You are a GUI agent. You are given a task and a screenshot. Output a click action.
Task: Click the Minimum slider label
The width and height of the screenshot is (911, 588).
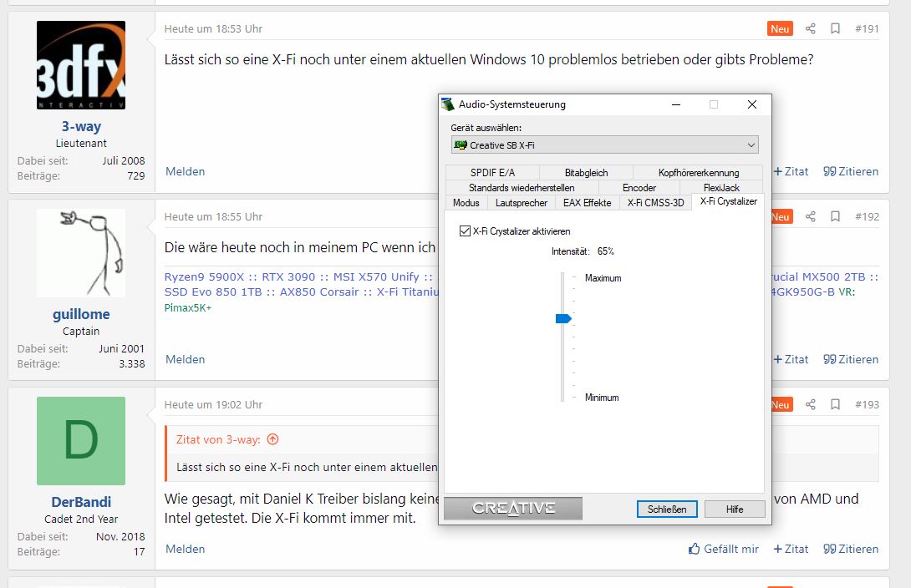pyautogui.click(x=602, y=398)
